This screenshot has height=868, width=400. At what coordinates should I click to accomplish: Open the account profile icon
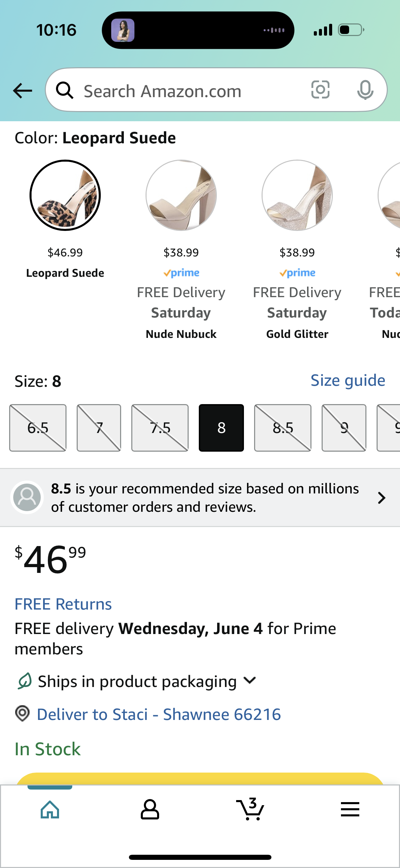click(150, 809)
